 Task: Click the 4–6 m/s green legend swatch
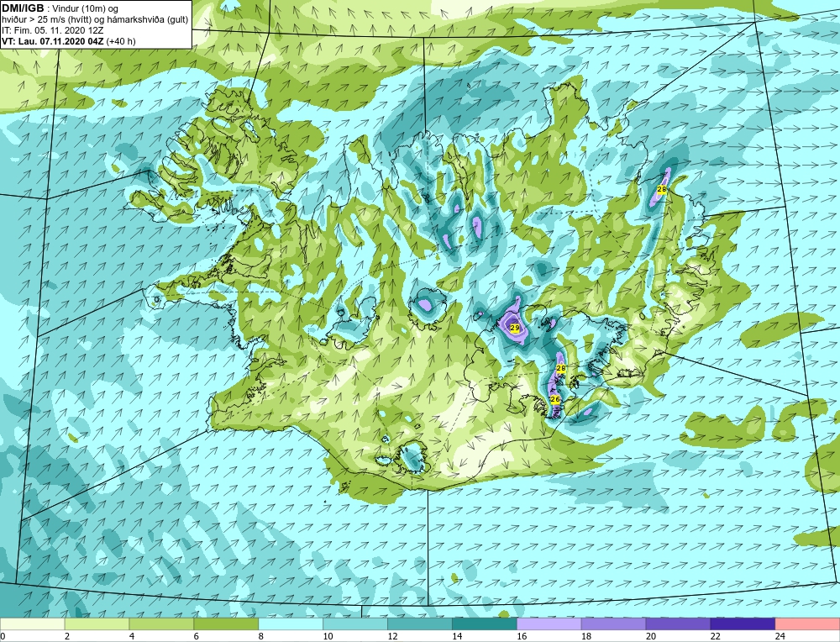[161, 624]
